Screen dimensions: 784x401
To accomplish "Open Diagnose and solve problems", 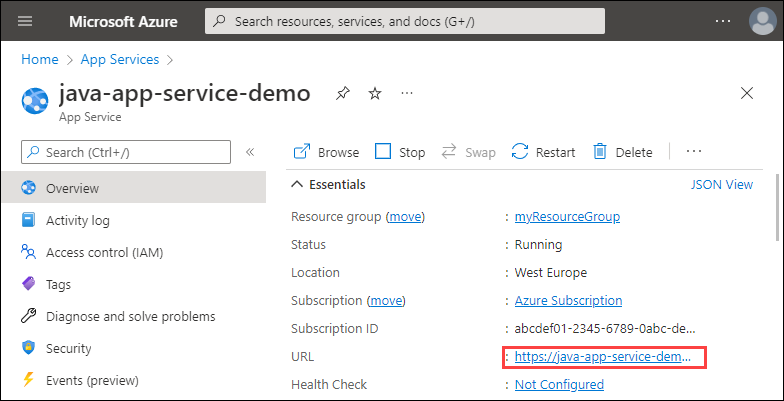I will (130, 316).
